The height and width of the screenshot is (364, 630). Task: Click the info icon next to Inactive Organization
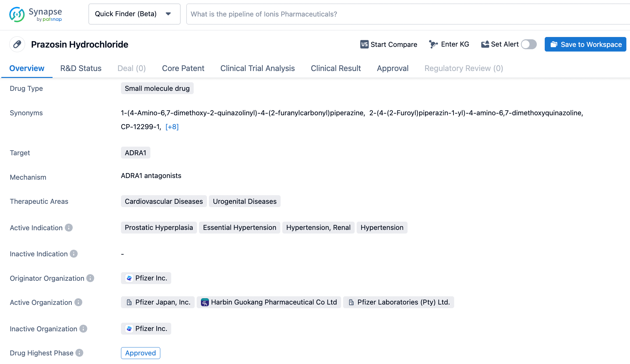click(83, 329)
